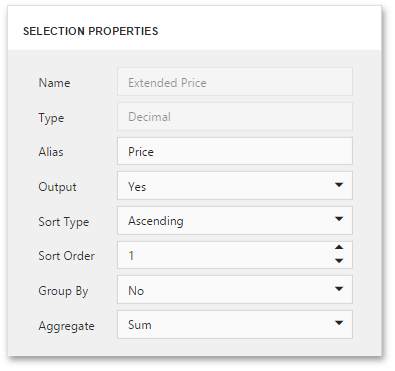Click the Aggregate label

click(x=66, y=326)
